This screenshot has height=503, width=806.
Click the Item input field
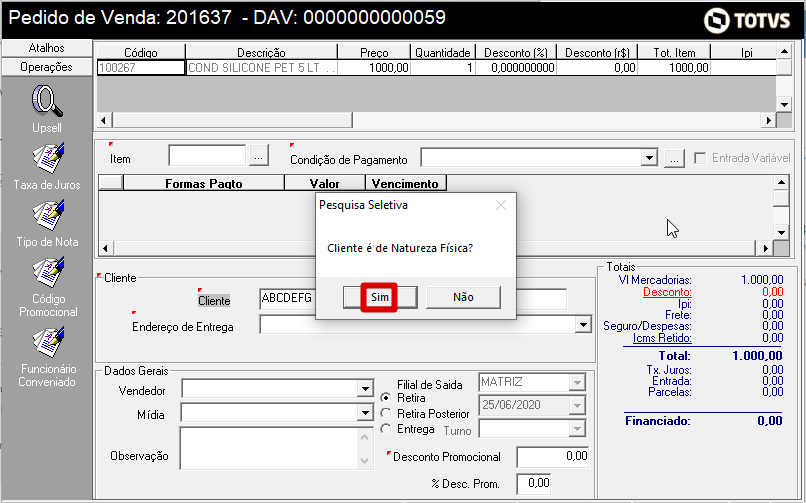click(207, 155)
